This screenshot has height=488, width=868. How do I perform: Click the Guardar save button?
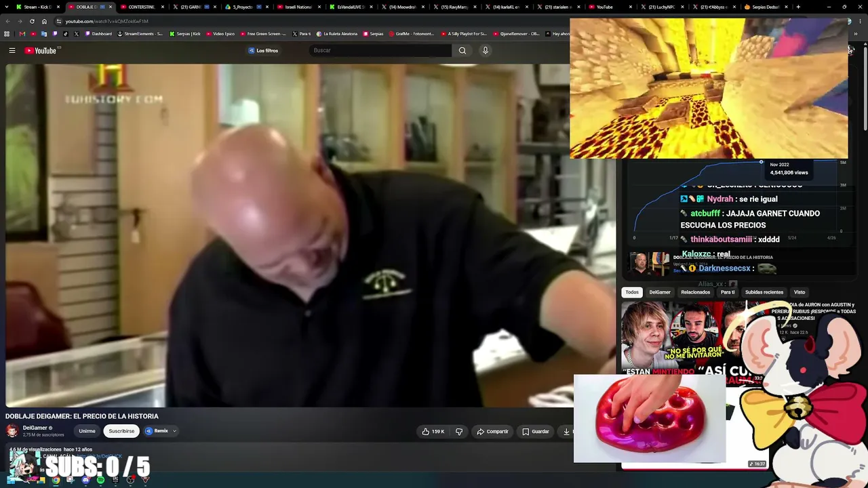point(535,431)
